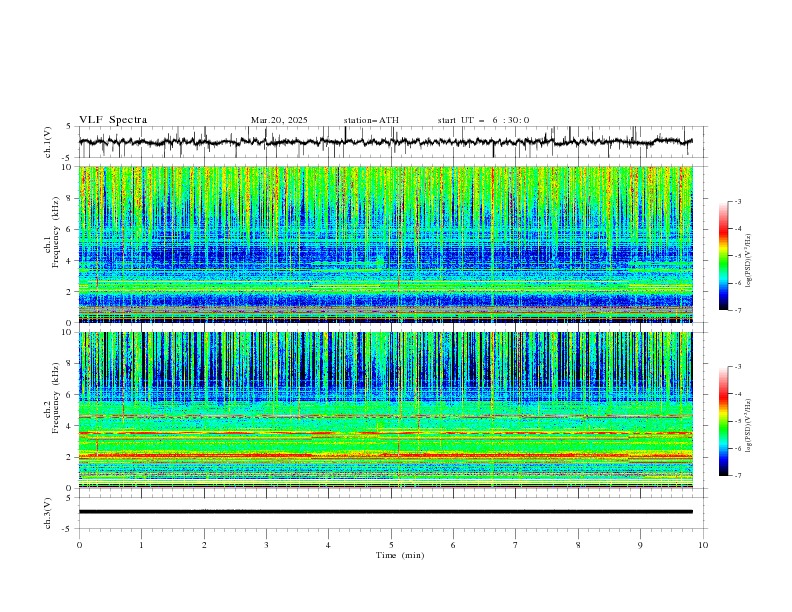792x612 pixels.
Task: Click the ch.1 voltage waveform trace
Action: pyautogui.click(x=385, y=142)
